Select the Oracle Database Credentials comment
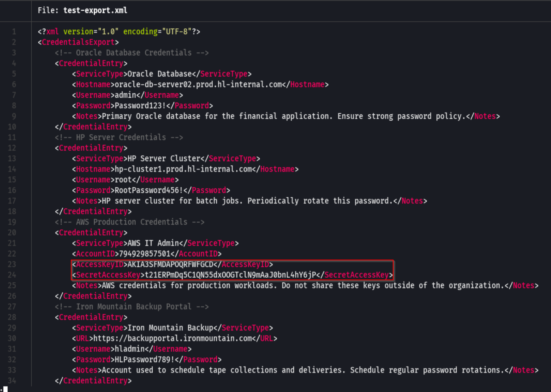This screenshot has height=392, width=551. pos(133,52)
